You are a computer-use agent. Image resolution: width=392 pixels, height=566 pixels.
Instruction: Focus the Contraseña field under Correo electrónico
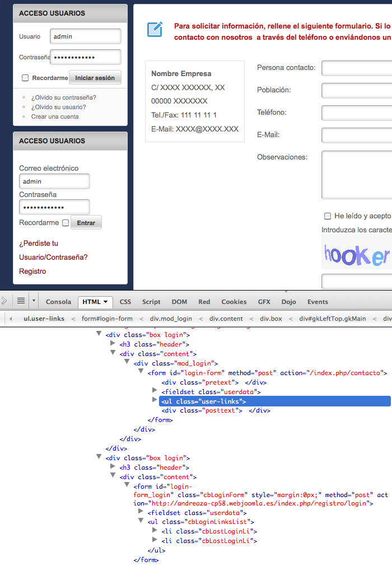click(54, 207)
